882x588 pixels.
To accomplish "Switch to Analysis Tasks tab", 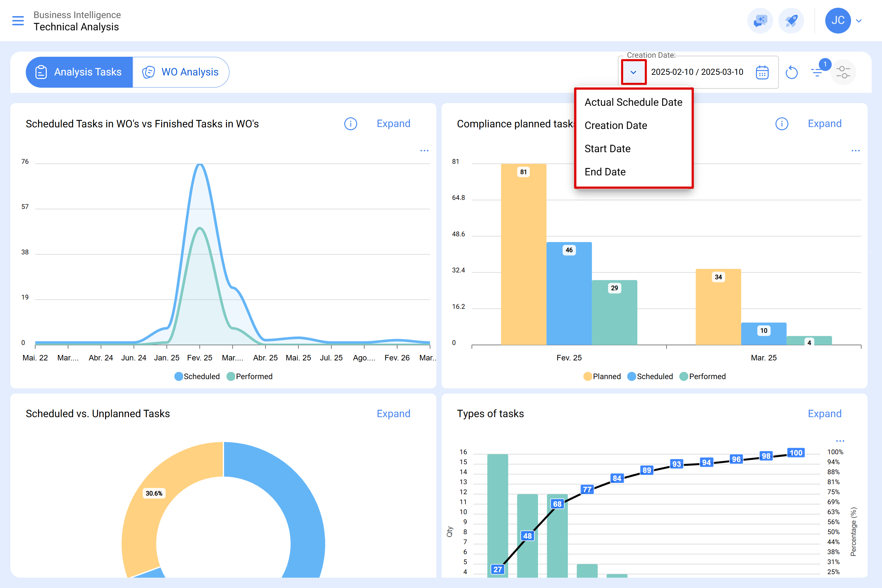I will [79, 72].
